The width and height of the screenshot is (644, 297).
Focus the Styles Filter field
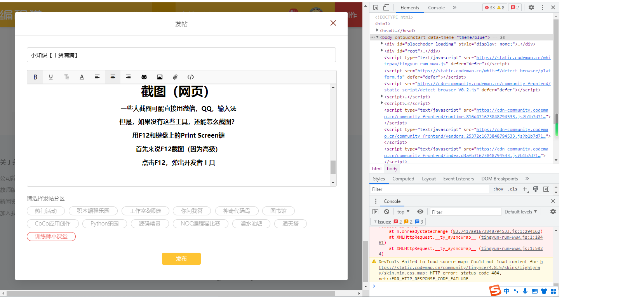(429, 189)
